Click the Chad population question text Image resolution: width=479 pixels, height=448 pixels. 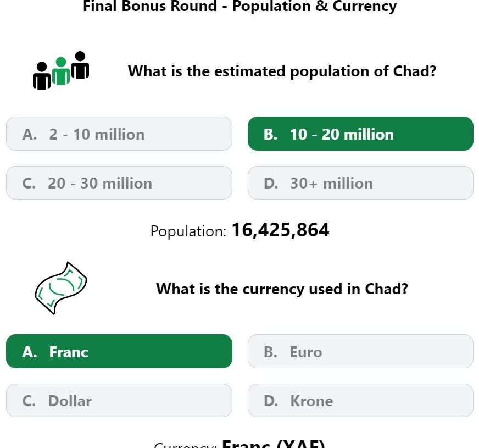tap(282, 71)
